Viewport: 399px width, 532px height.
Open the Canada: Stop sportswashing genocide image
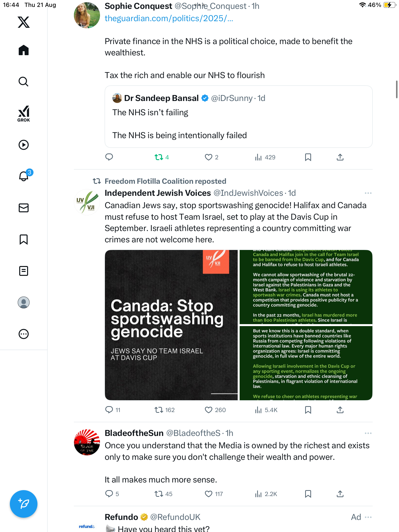coord(171,325)
